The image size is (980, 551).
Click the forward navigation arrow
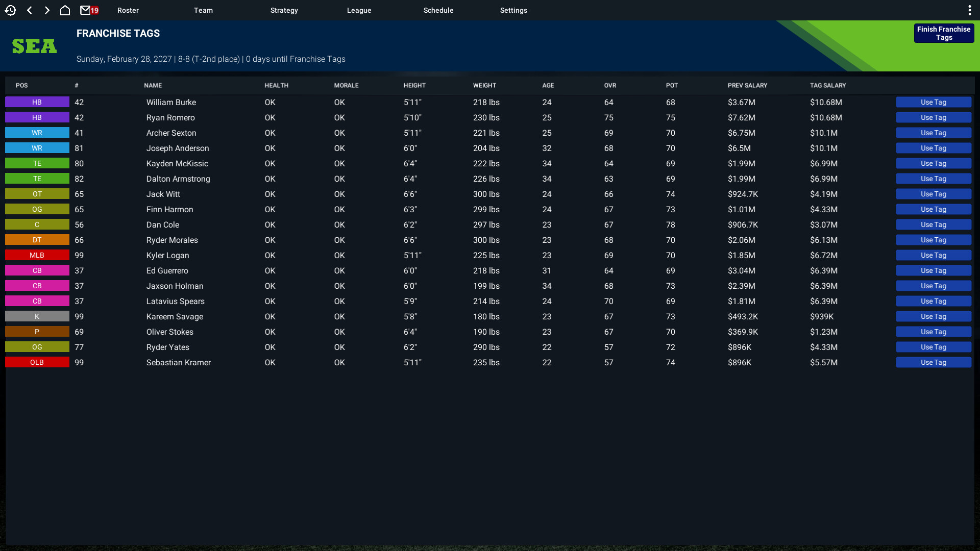[47, 10]
